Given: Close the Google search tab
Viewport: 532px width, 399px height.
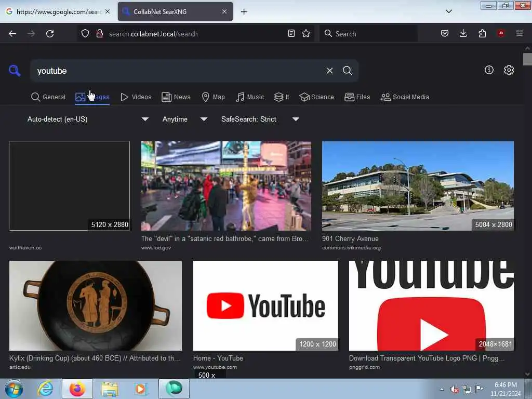Looking at the screenshot, I should 108,11.
